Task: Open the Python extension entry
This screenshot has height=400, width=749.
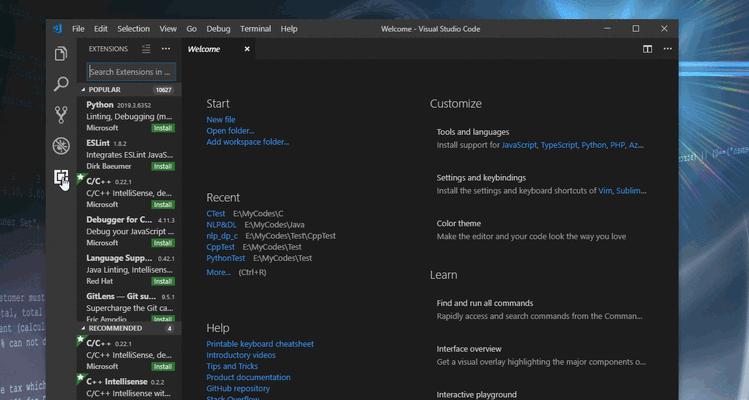Action: (x=129, y=116)
